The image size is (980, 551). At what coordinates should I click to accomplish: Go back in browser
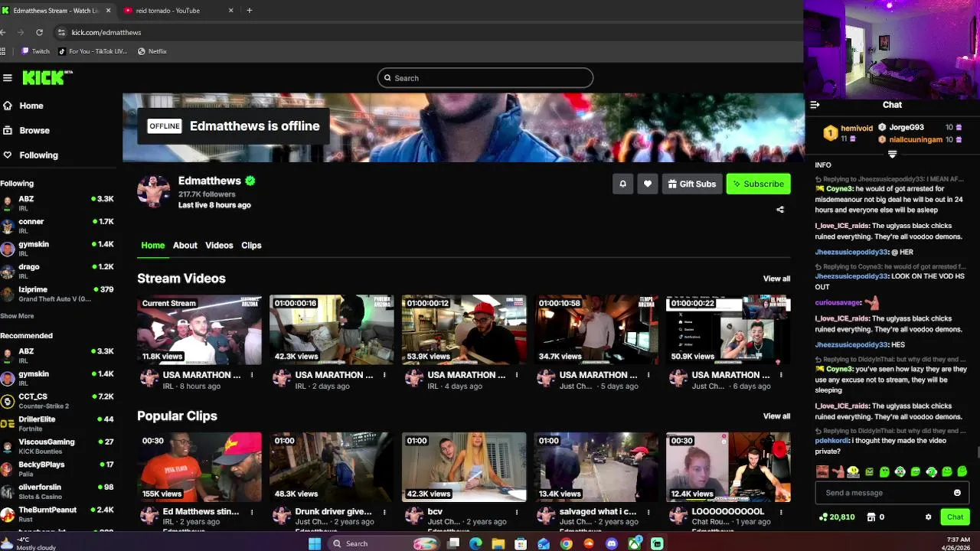coord(4,32)
